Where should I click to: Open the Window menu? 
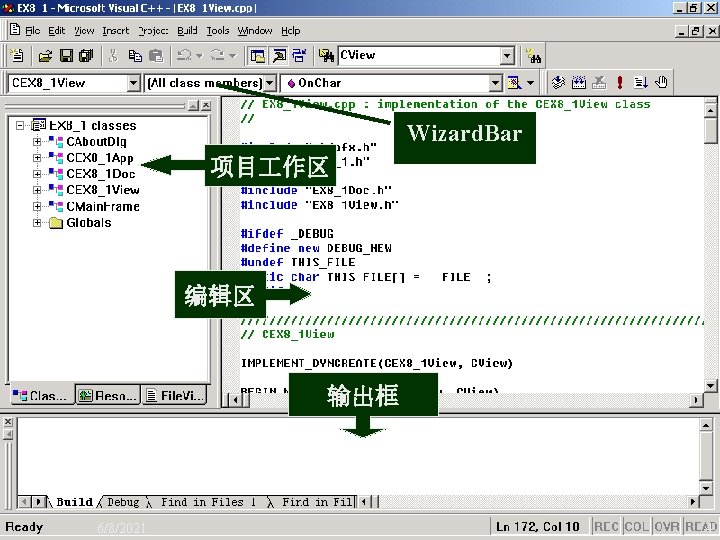pos(255,31)
